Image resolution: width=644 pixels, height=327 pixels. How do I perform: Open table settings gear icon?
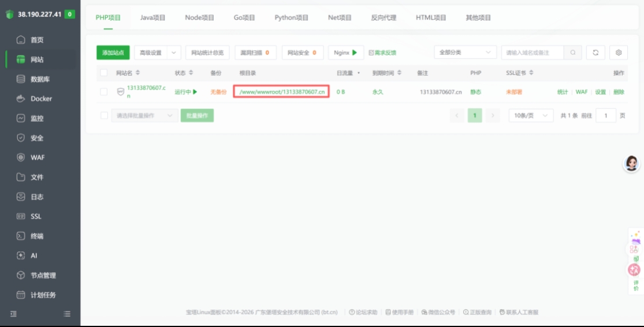pos(619,52)
